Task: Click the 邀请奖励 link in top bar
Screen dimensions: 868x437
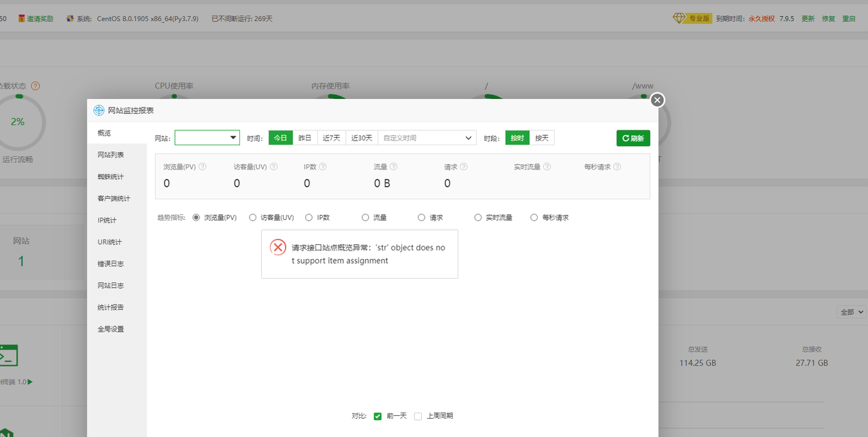Action: point(40,18)
